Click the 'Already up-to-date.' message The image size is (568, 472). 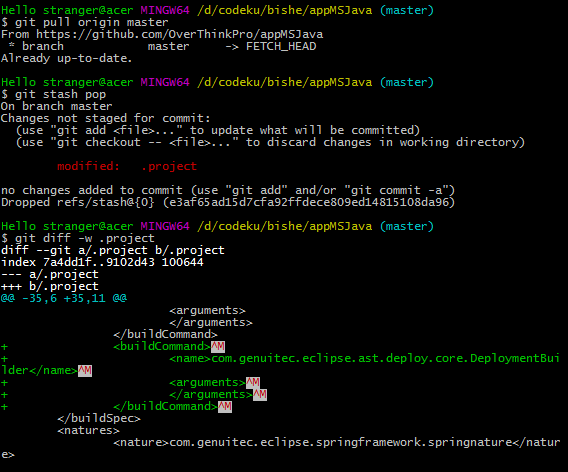[x=66, y=58]
